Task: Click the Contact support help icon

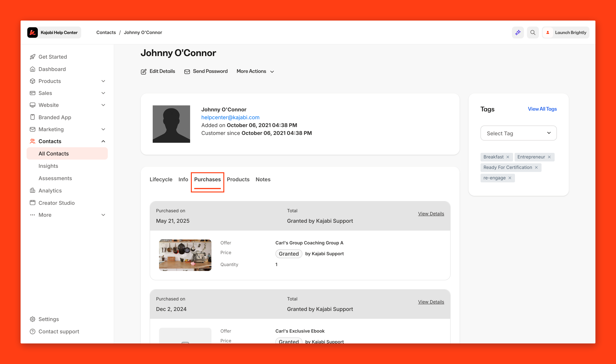Action: click(x=32, y=331)
